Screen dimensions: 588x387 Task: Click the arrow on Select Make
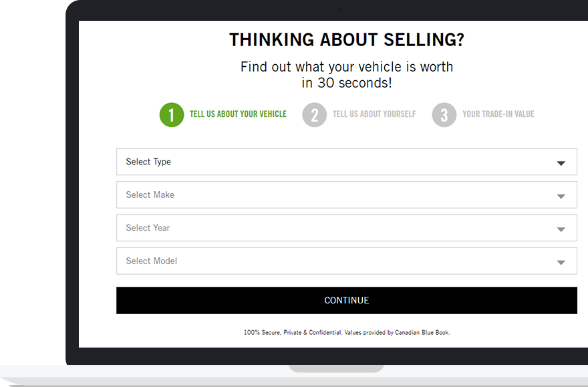(561, 196)
